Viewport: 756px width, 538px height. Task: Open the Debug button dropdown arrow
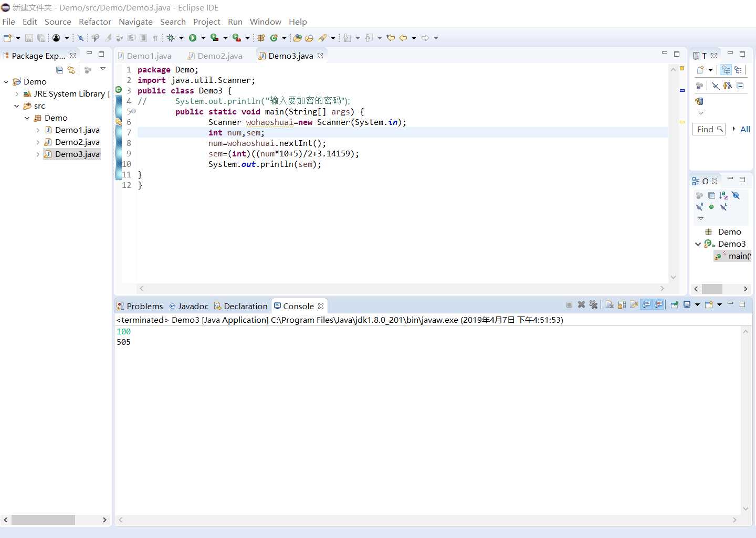(x=181, y=38)
